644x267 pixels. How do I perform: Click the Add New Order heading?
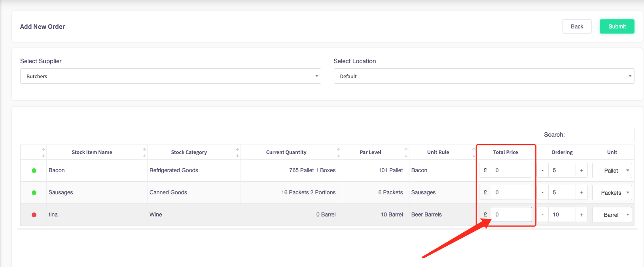(42, 26)
